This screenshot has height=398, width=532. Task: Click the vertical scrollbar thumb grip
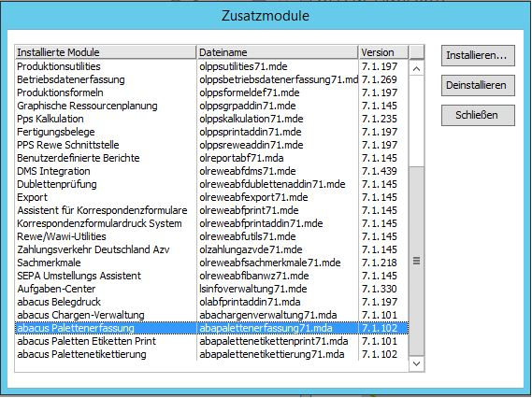point(416,261)
